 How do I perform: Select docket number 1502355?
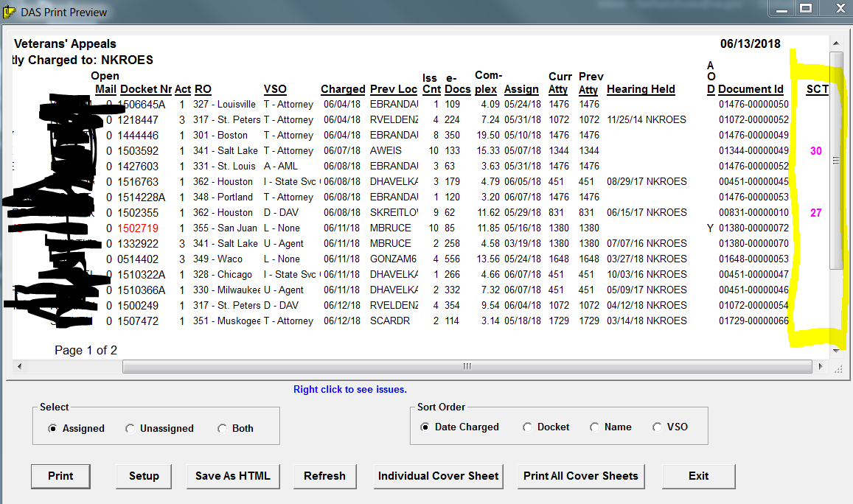click(x=138, y=213)
